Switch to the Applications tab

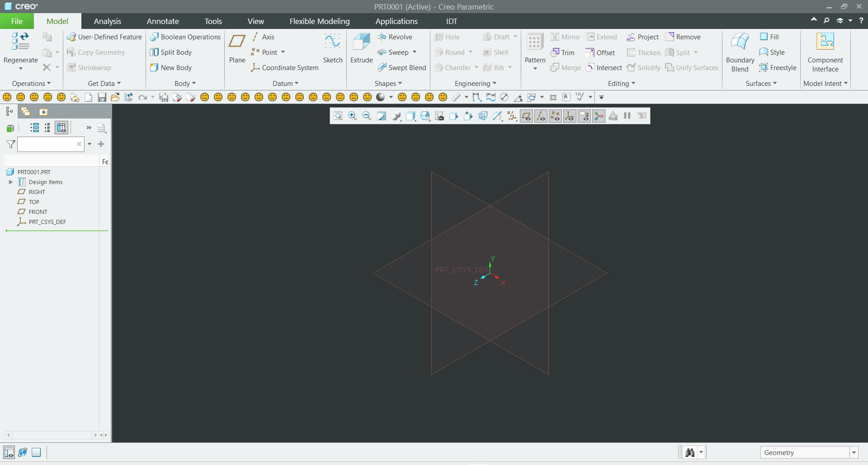[396, 21]
